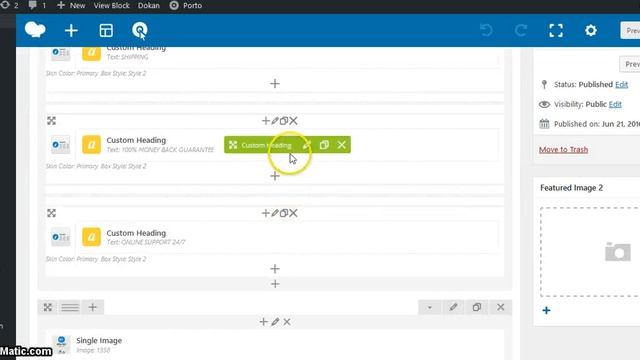Add a new element with the toolbar plus

click(x=71, y=31)
